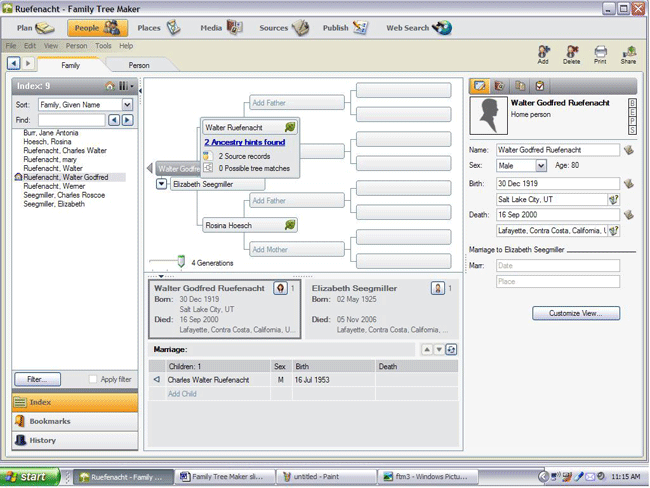
Task: Click the Find text field
Action: pyautogui.click(x=71, y=120)
